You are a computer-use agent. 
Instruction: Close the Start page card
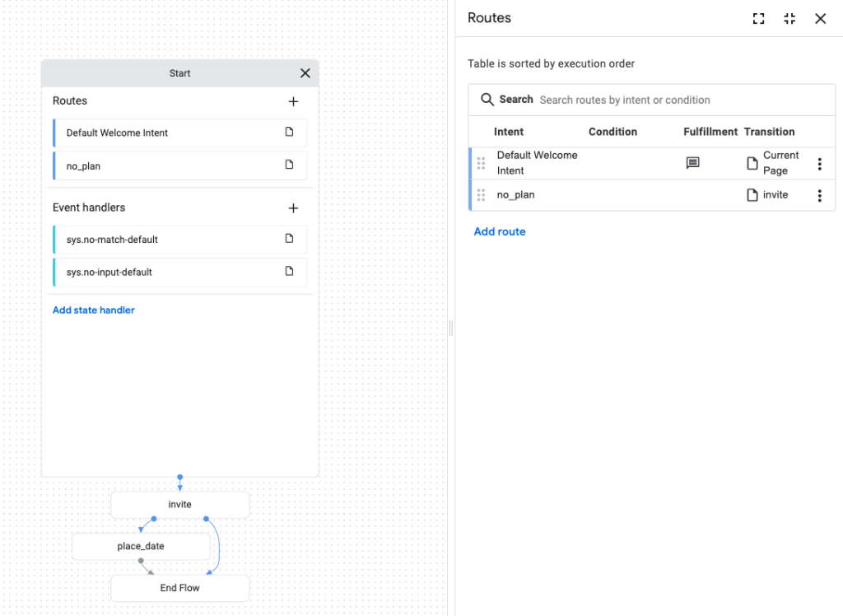pyautogui.click(x=305, y=73)
